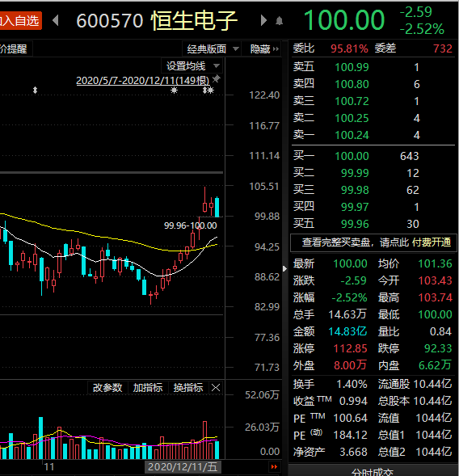Image resolution: width=459 pixels, height=476 pixels.
Task: Click 涨停 value 112.85
Action: 351,348
